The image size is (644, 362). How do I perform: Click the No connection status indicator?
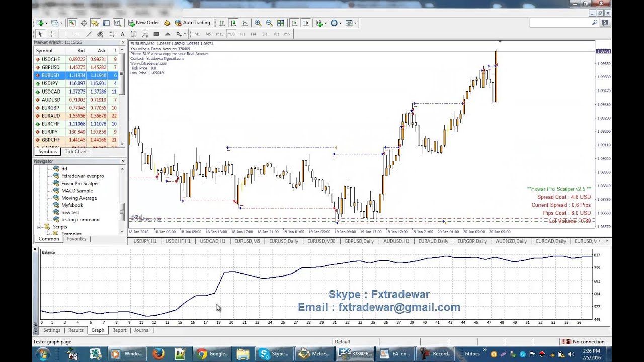coord(583,342)
